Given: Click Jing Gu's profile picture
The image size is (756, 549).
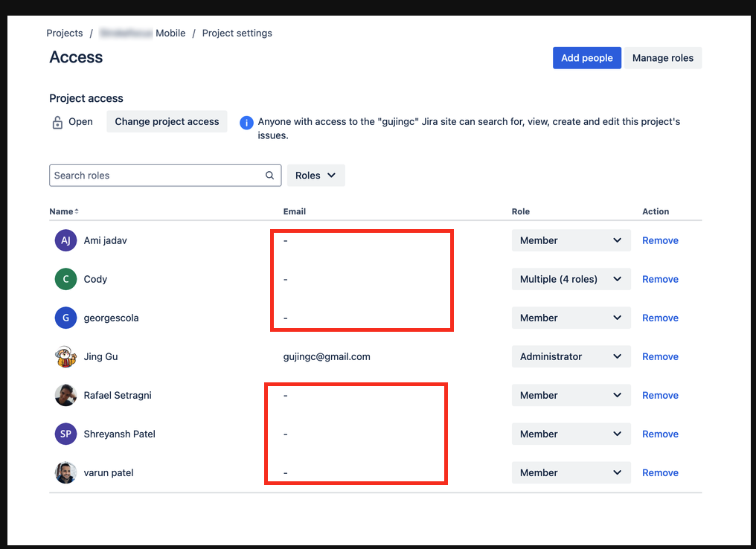Looking at the screenshot, I should click(65, 356).
